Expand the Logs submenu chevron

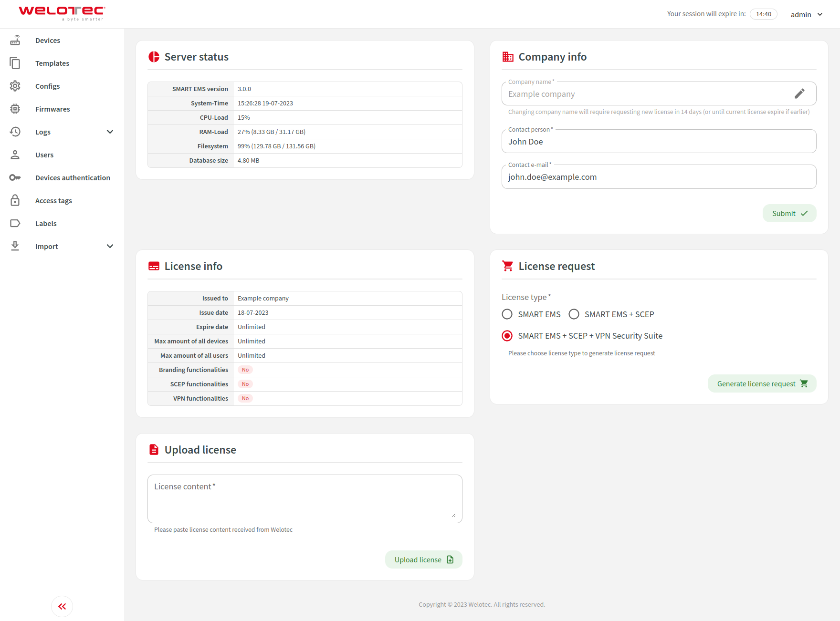click(x=110, y=132)
